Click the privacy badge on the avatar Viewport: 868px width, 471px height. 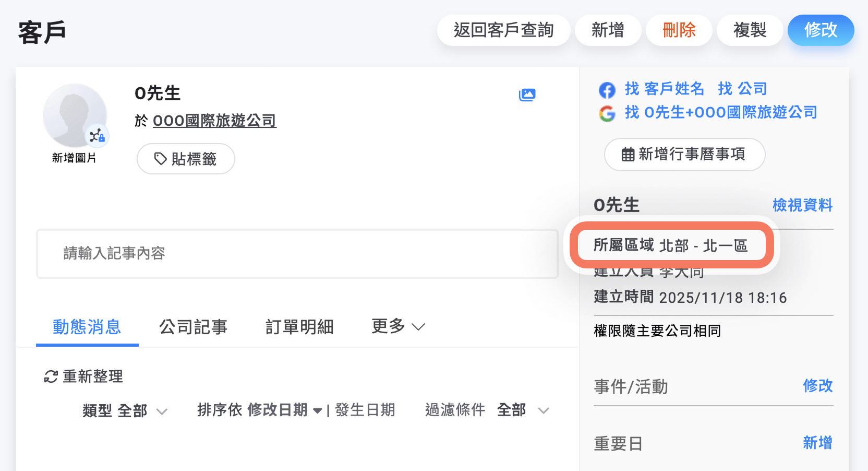click(97, 137)
